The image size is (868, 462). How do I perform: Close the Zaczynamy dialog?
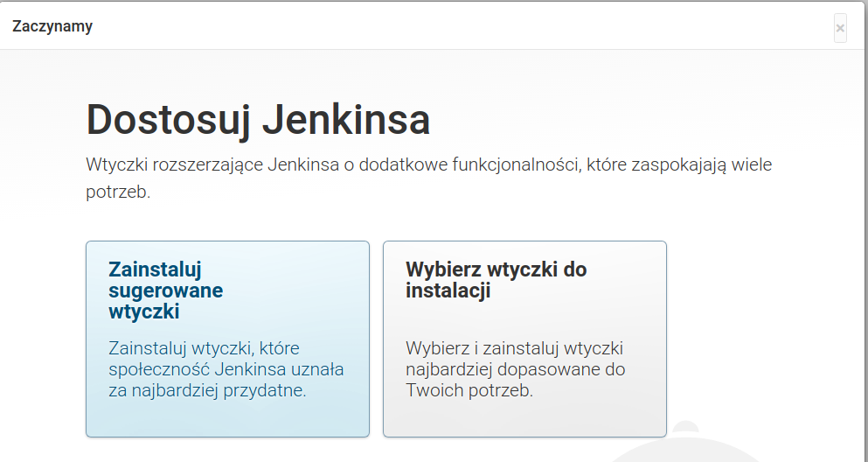pos(840,28)
